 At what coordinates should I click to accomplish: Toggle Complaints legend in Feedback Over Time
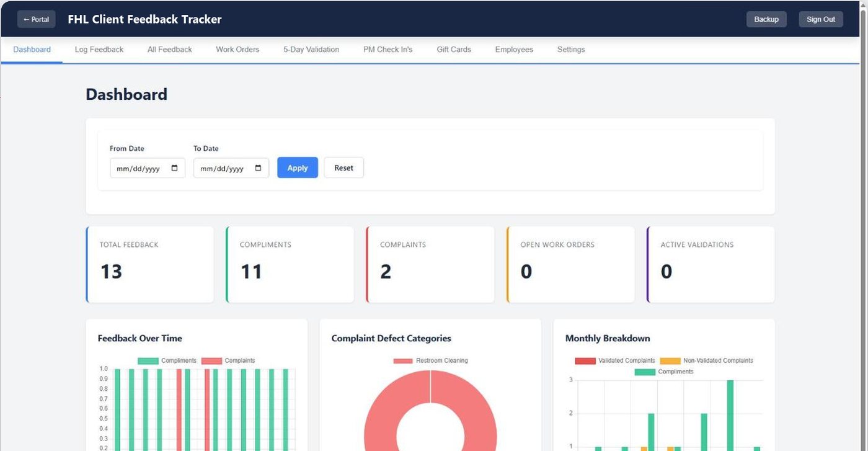coord(228,360)
